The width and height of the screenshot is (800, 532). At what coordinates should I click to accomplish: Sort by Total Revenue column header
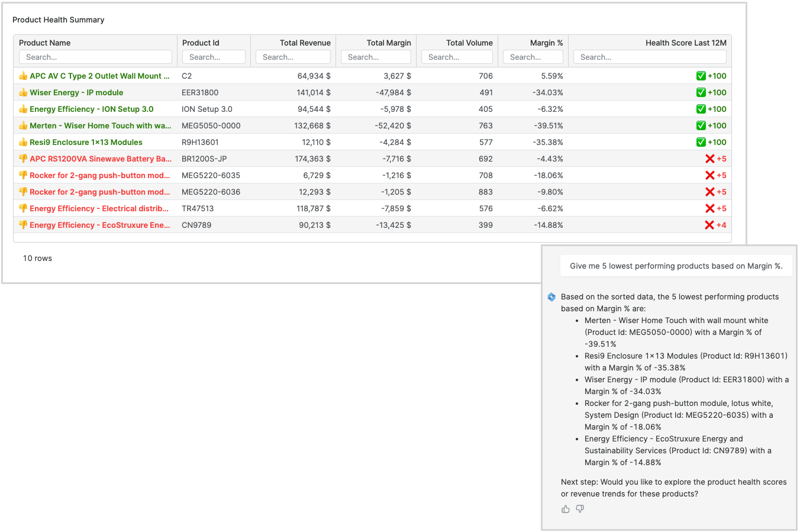(305, 43)
